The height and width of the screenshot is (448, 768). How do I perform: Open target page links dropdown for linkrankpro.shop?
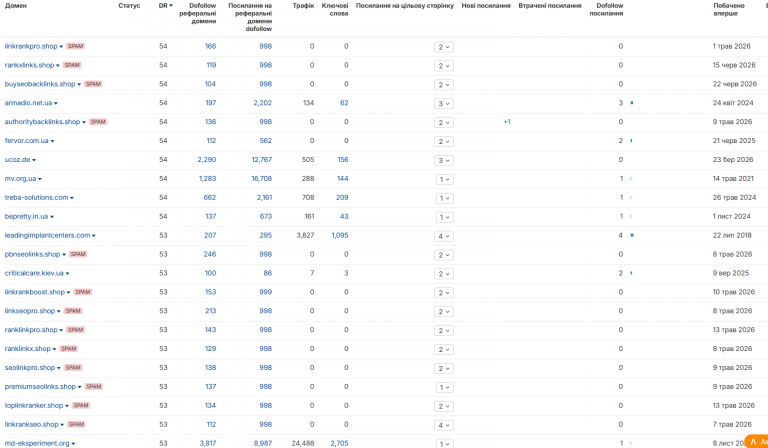point(444,47)
